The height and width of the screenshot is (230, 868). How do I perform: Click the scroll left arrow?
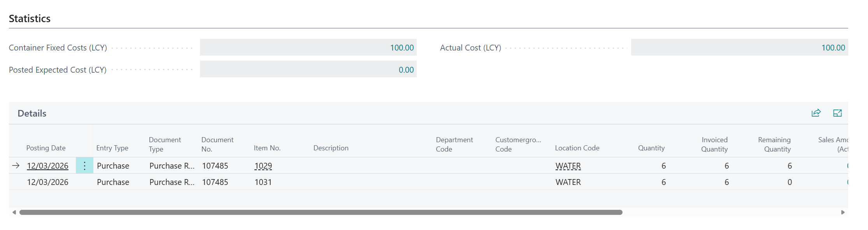pos(14,213)
